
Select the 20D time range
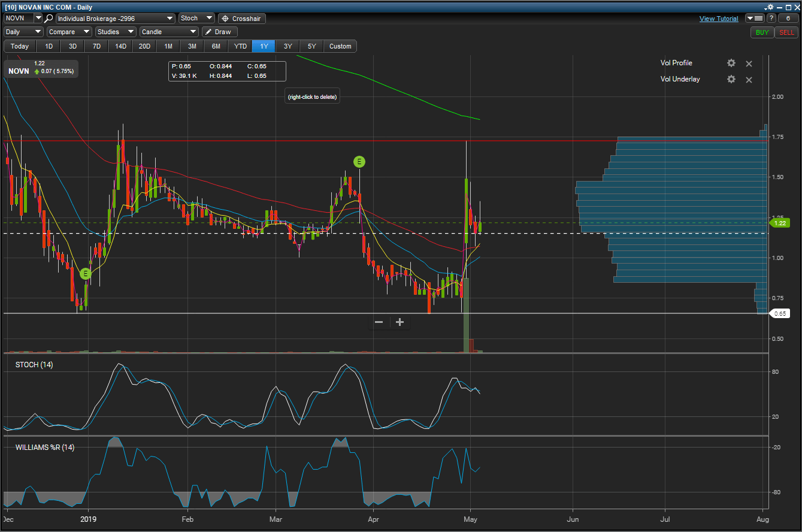[x=144, y=46]
